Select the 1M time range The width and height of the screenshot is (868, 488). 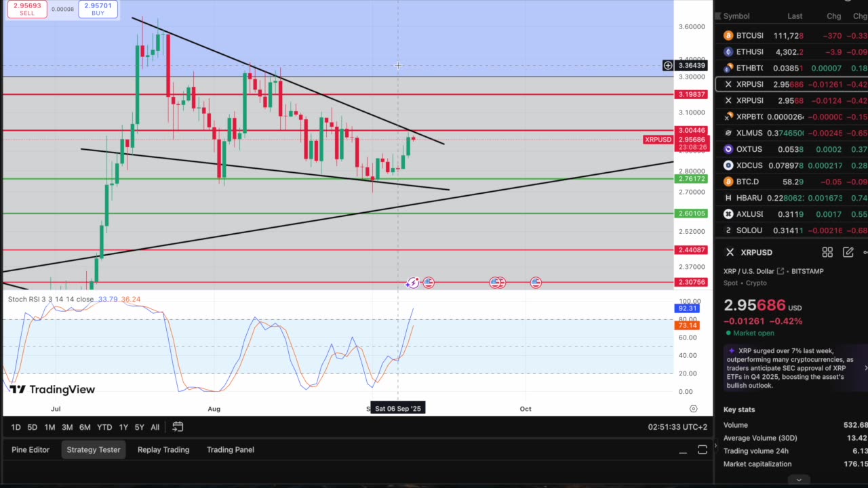tap(50, 427)
